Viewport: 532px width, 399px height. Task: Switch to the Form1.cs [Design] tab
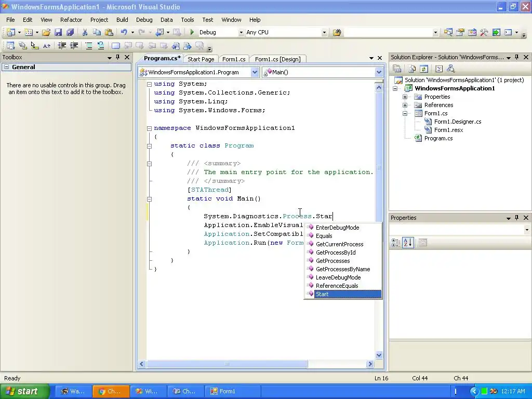(277, 59)
